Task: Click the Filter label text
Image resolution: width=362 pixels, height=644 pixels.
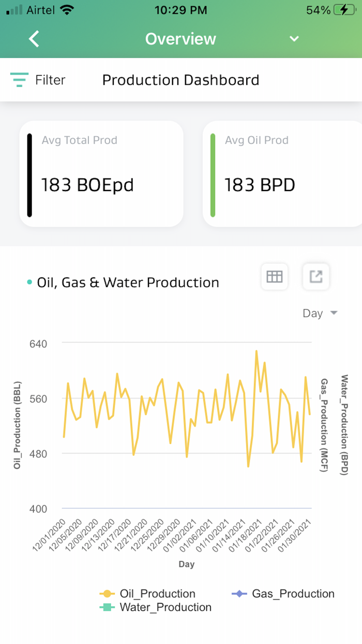Action: point(50,80)
